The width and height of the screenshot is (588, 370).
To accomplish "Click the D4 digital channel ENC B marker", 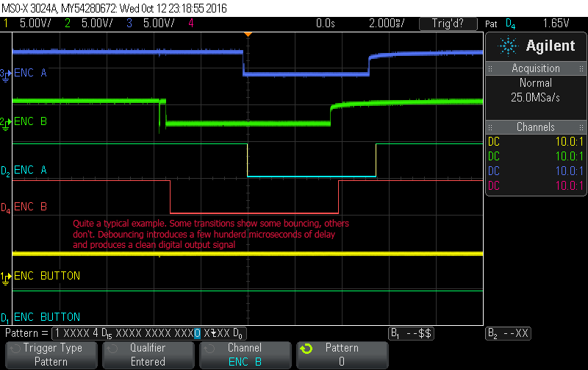I will point(6,207).
